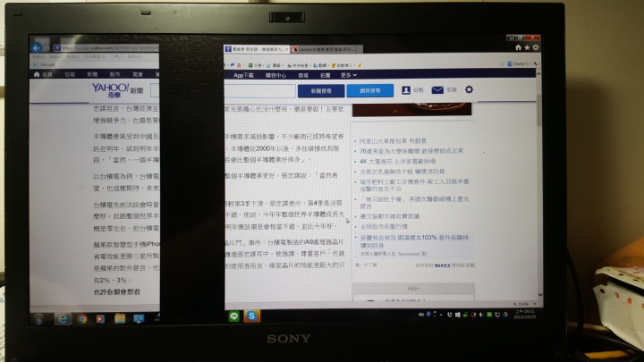Open the 購物中心 nav item
The height and width of the screenshot is (362, 644).
tap(275, 75)
